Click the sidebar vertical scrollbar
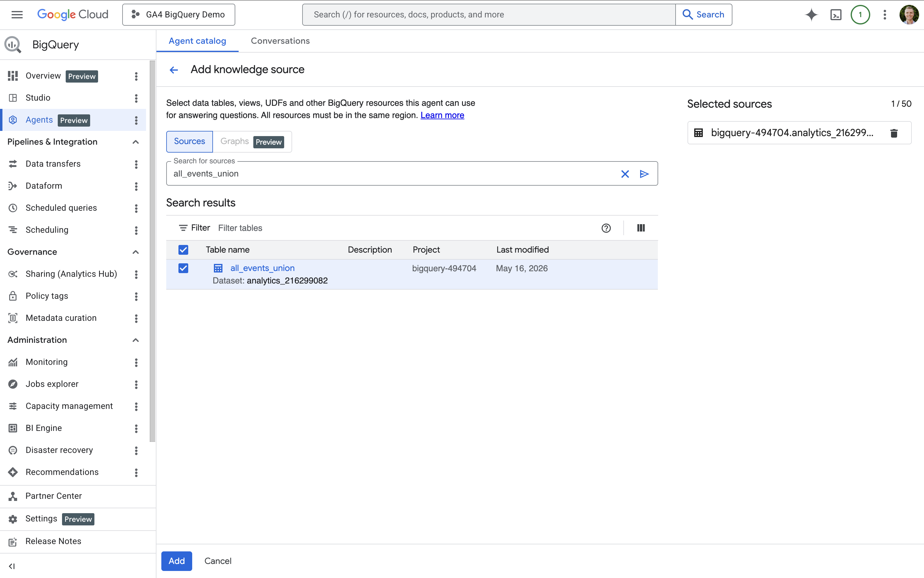Image resolution: width=924 pixels, height=578 pixels. click(x=152, y=251)
